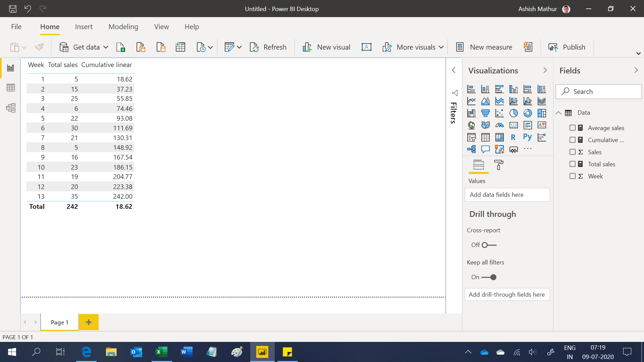This screenshot has height=362, width=644.
Task: Check the Week field checkbox
Action: tap(573, 176)
